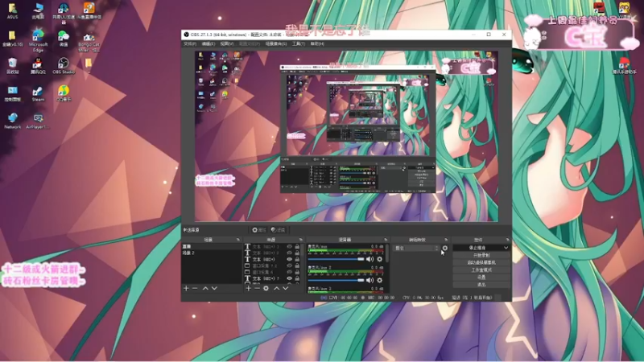Open the Edit (E) menu in OBS
The image size is (644, 362).
pos(208,43)
